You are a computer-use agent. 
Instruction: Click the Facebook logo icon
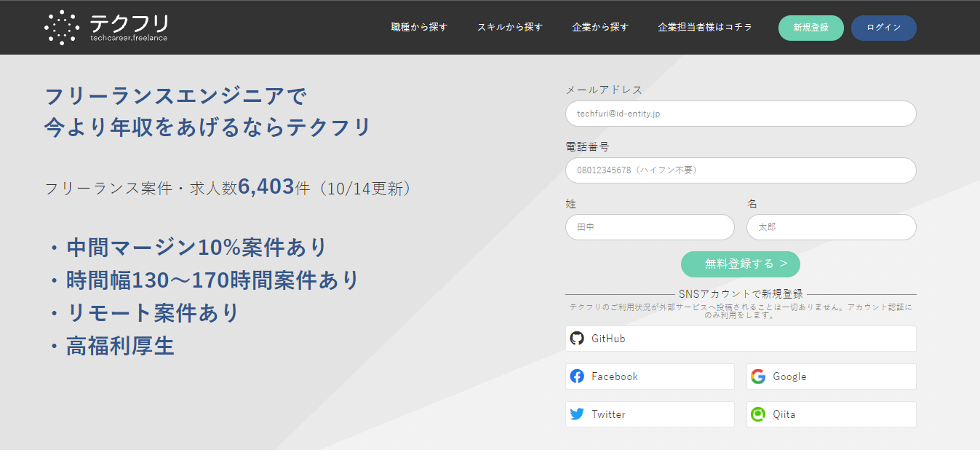point(577,376)
